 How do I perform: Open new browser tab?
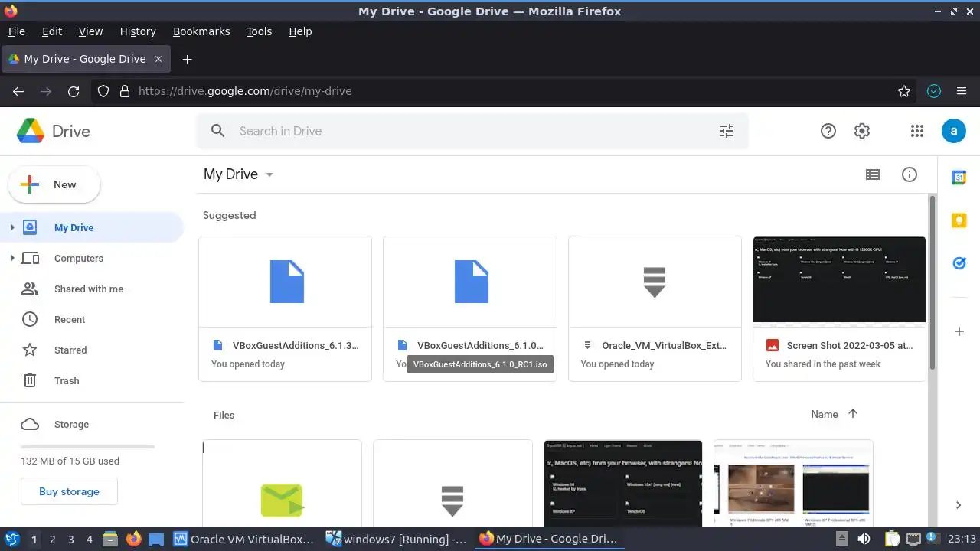coord(187,59)
